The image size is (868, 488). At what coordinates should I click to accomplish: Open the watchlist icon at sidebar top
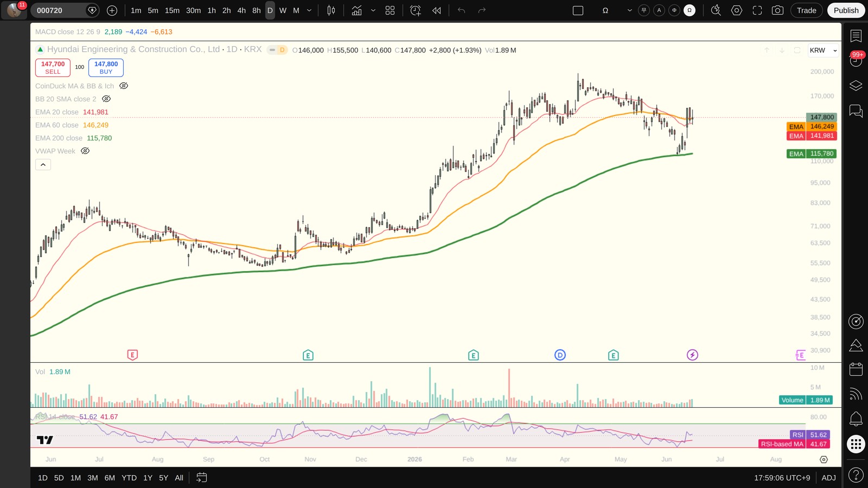(x=856, y=36)
